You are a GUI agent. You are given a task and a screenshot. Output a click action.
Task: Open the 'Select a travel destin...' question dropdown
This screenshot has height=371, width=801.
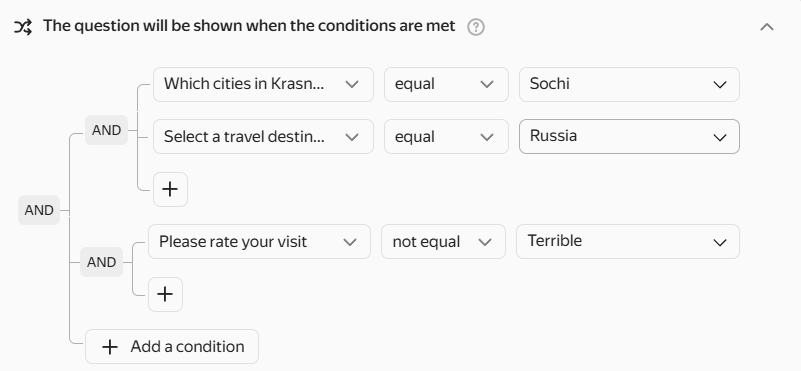click(x=263, y=136)
